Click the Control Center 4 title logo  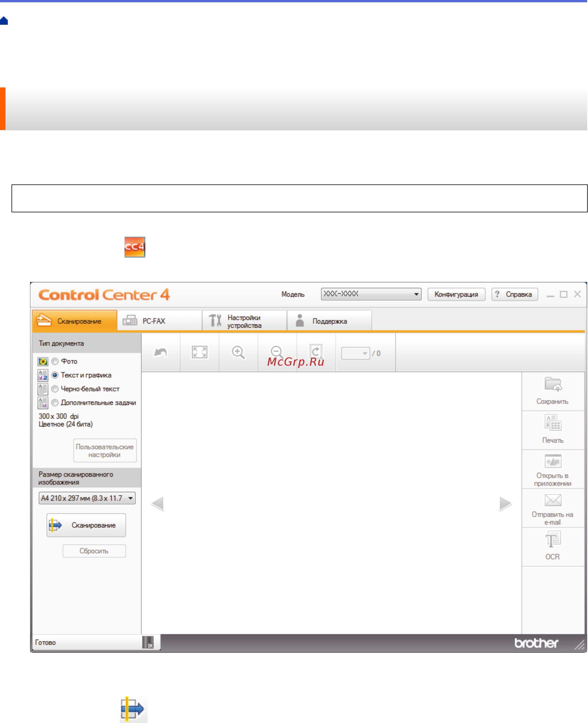[x=104, y=295]
